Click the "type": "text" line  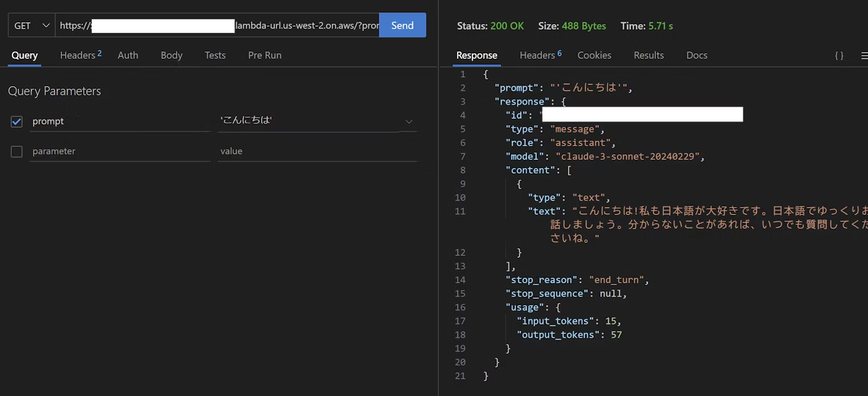569,198
